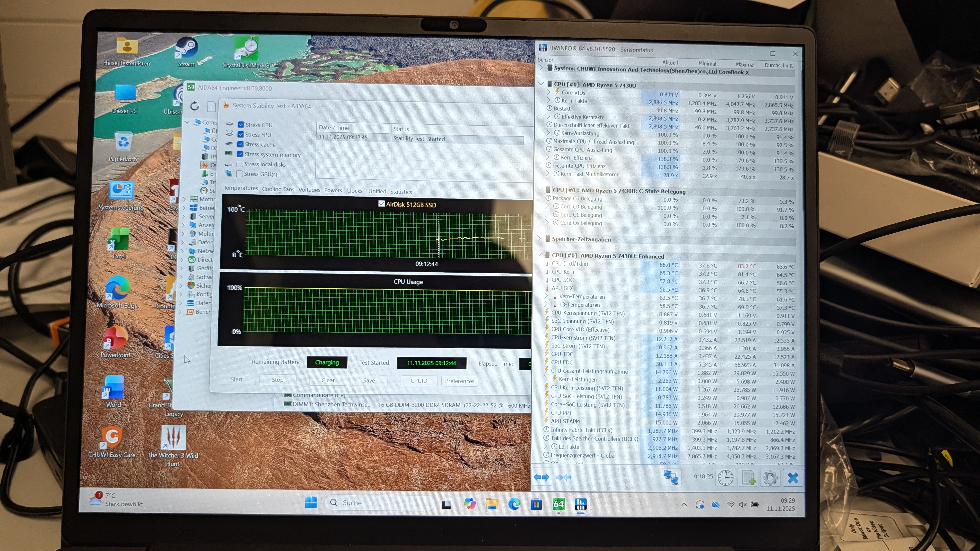Start HWiNFO logging with sheet-plus icon
Image resolution: width=980 pixels, height=551 pixels.
748,478
